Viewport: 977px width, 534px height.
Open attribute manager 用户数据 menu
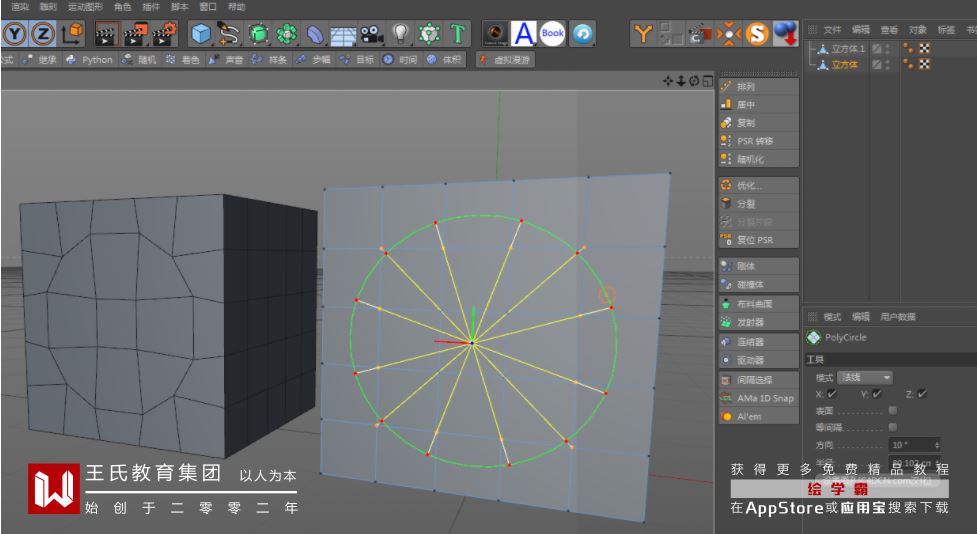pos(898,317)
